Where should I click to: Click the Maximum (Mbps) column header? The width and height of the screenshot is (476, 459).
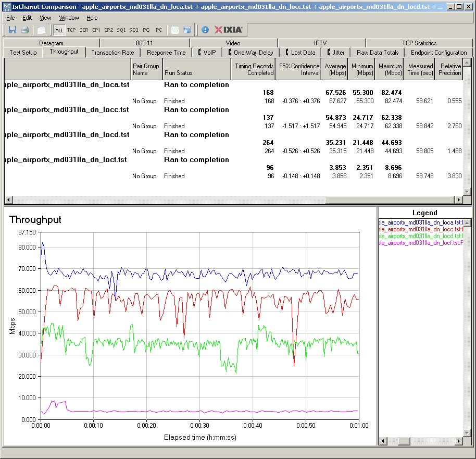tap(389, 69)
